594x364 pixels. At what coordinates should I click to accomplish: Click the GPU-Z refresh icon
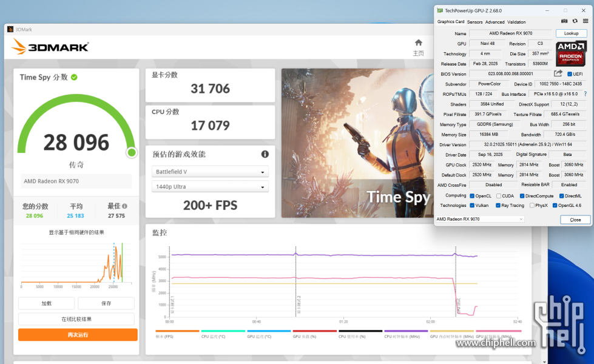pos(575,22)
